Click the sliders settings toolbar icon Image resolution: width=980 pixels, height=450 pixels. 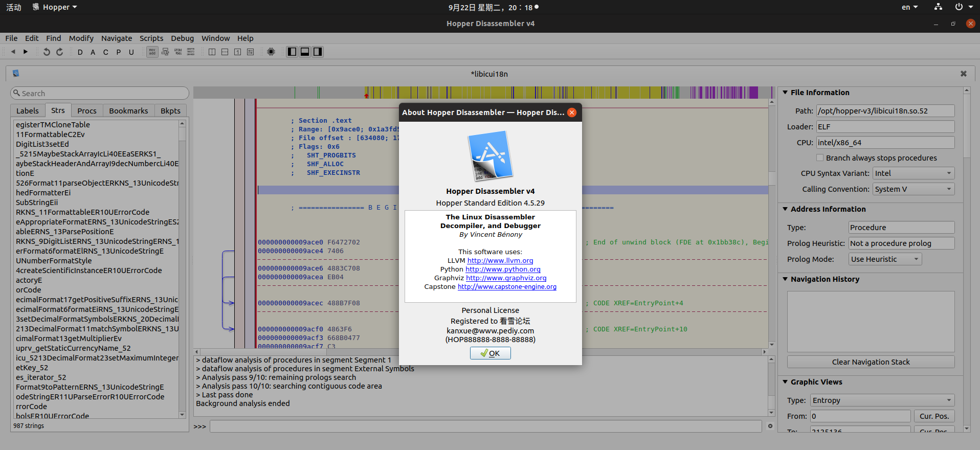251,52
